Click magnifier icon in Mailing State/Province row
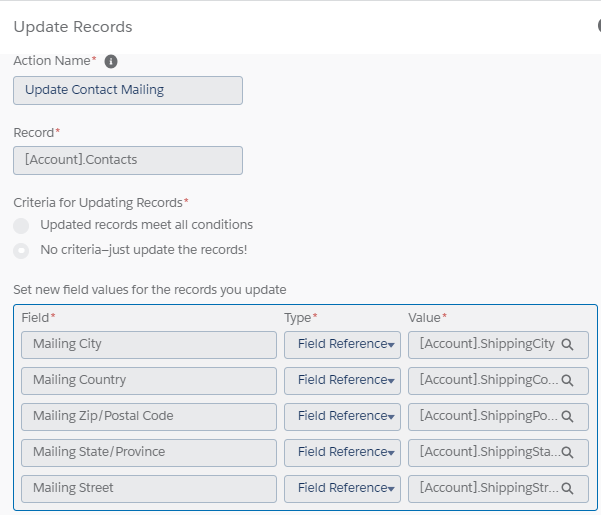 click(567, 453)
